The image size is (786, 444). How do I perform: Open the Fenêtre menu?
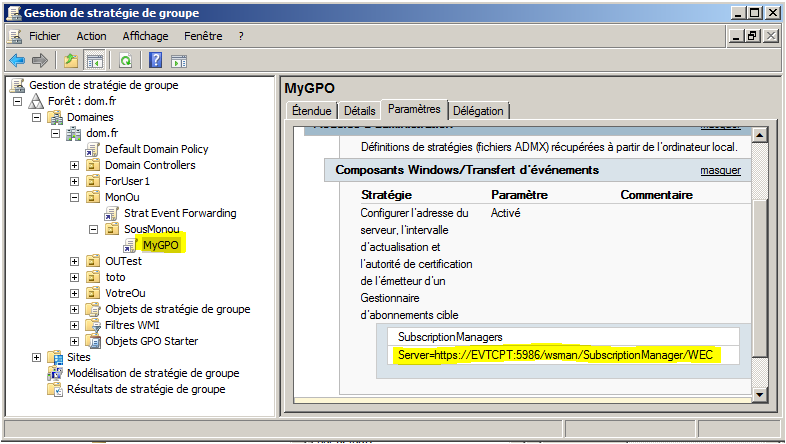coord(203,36)
